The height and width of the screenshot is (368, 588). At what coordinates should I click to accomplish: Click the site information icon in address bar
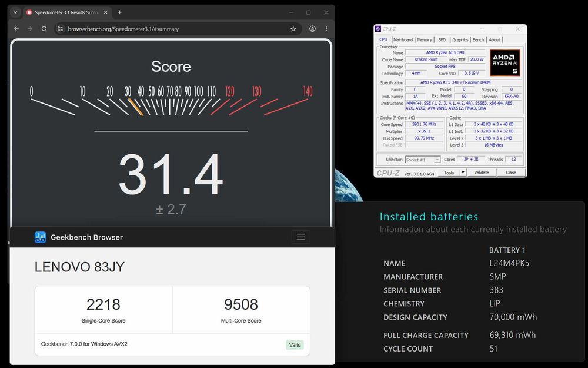61,29
